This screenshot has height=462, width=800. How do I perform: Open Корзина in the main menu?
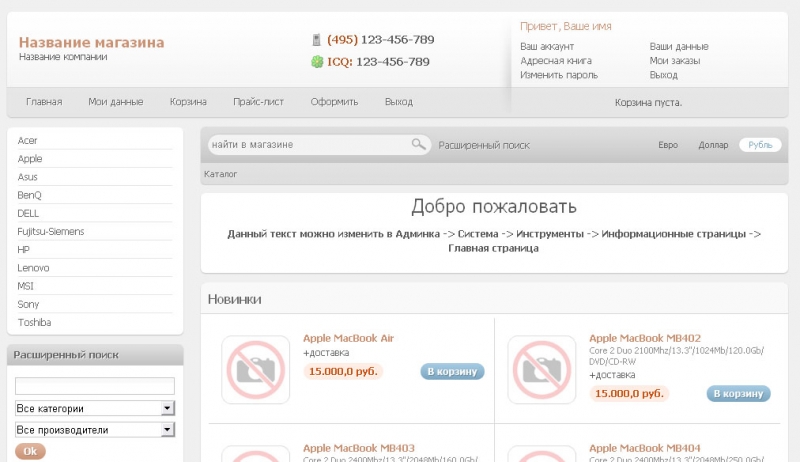(188, 101)
